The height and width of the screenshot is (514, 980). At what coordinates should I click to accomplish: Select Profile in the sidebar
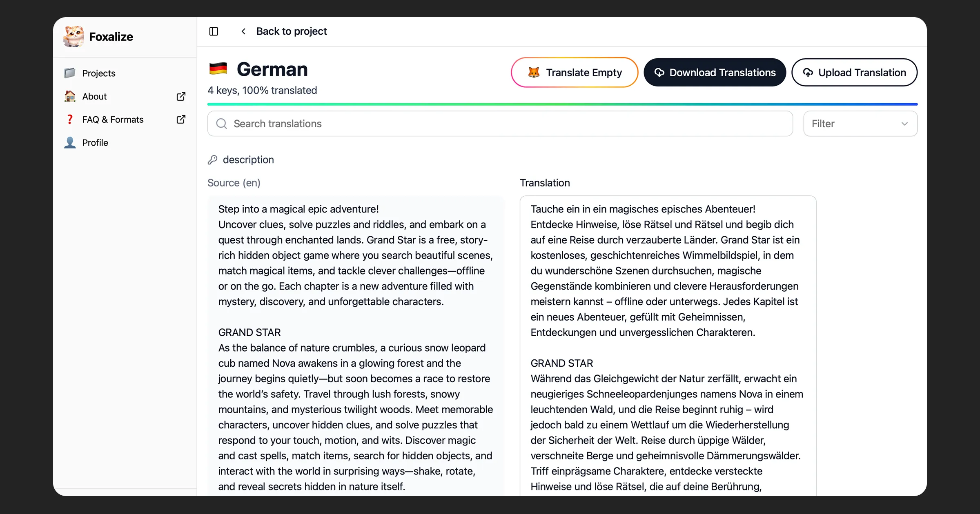95,142
